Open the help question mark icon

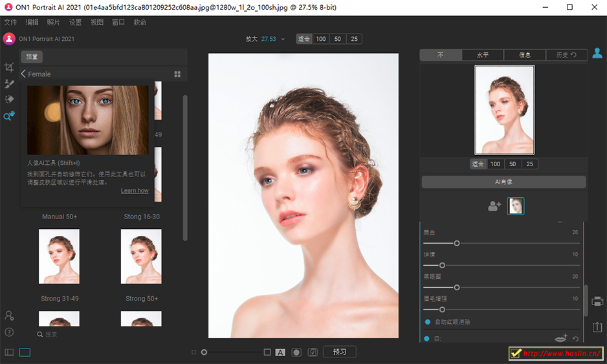(9, 332)
